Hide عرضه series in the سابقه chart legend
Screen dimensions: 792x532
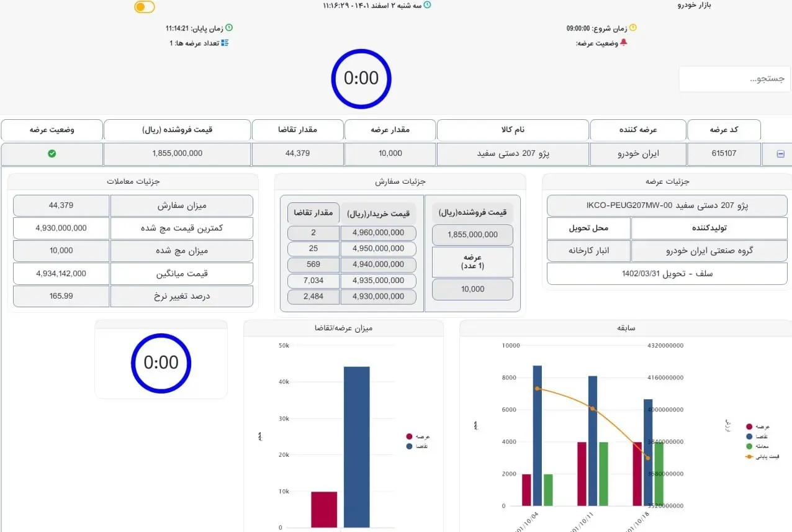749,426
